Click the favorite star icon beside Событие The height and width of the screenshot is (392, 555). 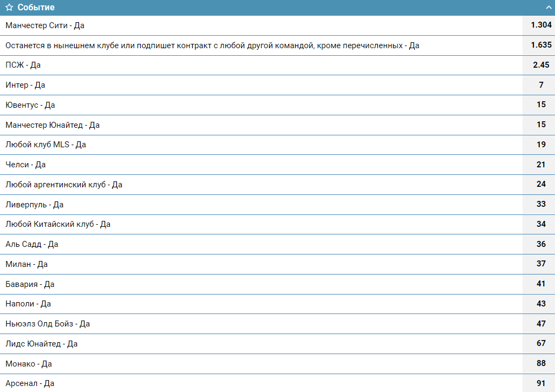[9, 8]
